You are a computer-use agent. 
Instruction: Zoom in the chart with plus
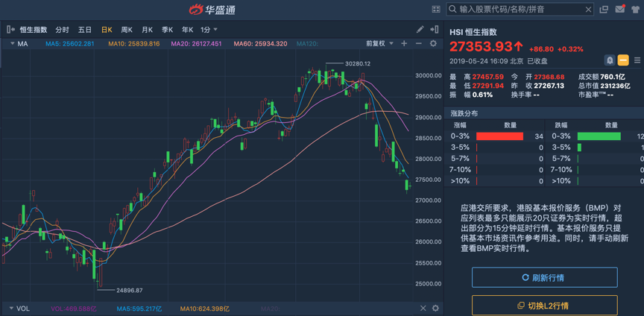point(404,43)
